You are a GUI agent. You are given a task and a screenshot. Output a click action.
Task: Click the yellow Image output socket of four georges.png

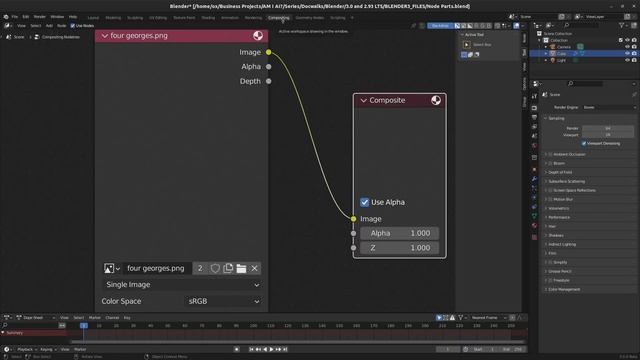click(x=269, y=52)
